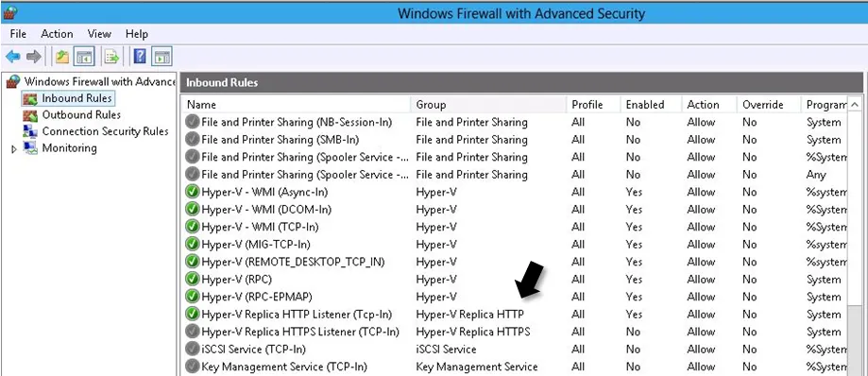
Task: Click the Monitoring tree icon
Action: [30, 148]
